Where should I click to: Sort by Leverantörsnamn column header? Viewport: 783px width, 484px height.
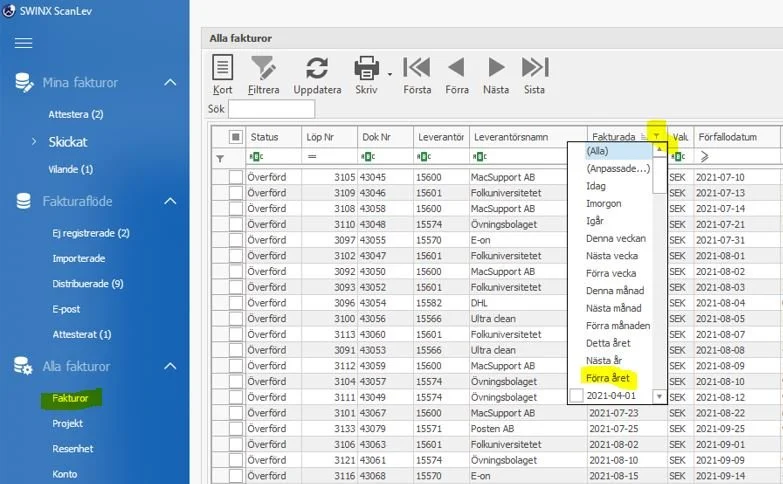(528, 137)
